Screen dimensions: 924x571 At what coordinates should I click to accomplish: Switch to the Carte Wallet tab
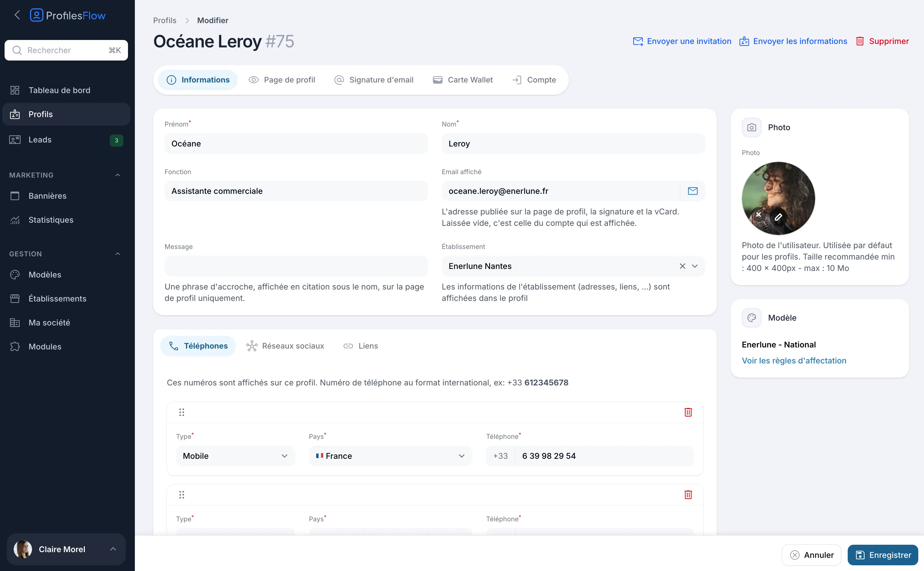click(x=463, y=80)
